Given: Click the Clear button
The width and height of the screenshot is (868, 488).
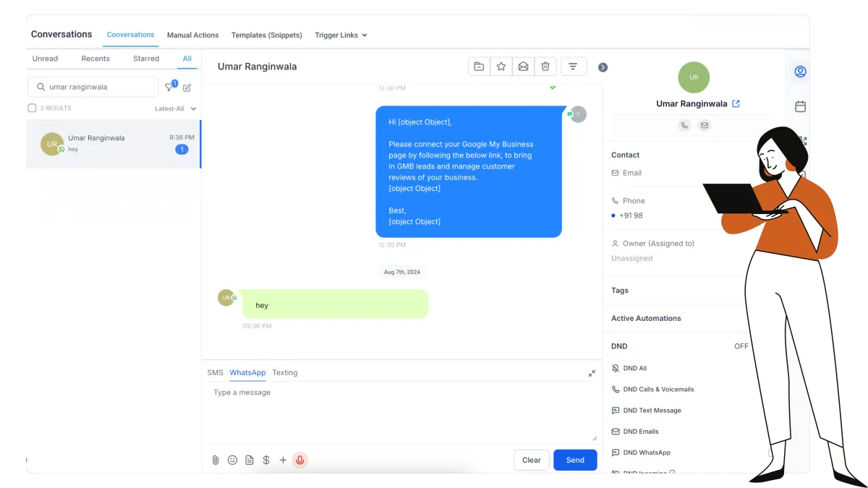Looking at the screenshot, I should point(532,460).
